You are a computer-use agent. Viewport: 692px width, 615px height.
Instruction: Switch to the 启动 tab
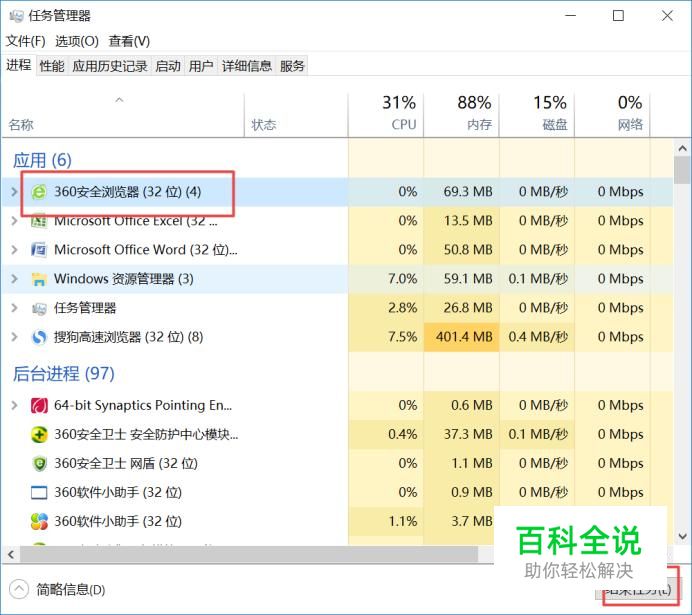pyautogui.click(x=168, y=66)
